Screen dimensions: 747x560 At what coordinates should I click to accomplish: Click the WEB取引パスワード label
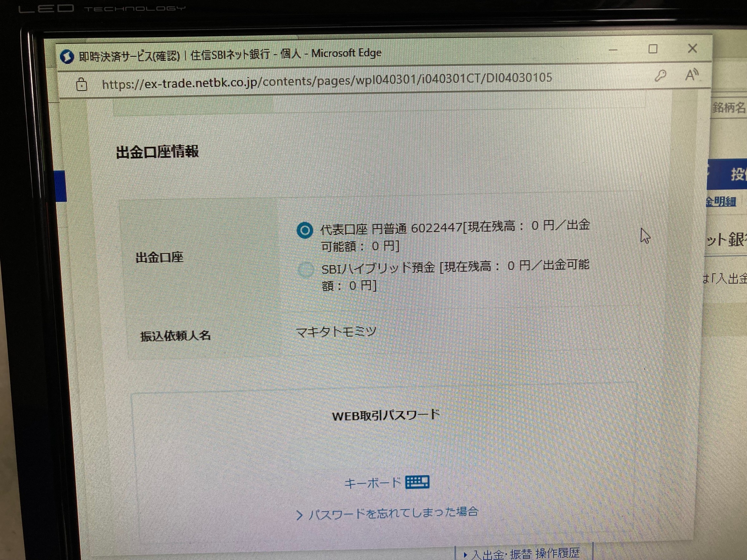coord(386,415)
